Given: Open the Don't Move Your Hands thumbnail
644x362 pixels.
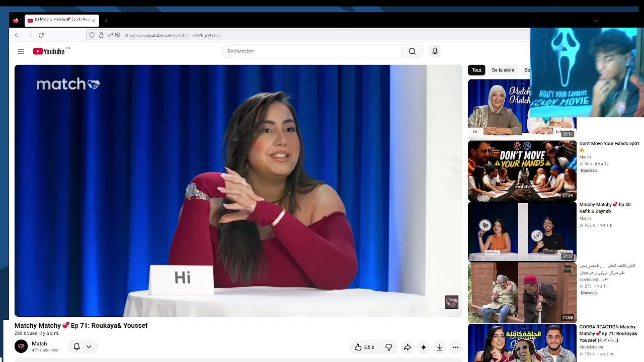Looking at the screenshot, I should coord(522,170).
